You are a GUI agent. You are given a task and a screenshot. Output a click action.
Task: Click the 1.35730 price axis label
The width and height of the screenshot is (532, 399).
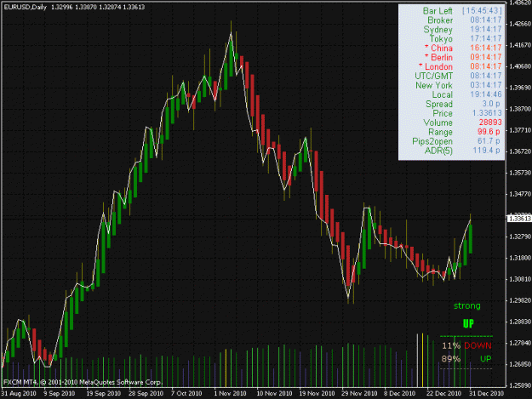click(520, 173)
